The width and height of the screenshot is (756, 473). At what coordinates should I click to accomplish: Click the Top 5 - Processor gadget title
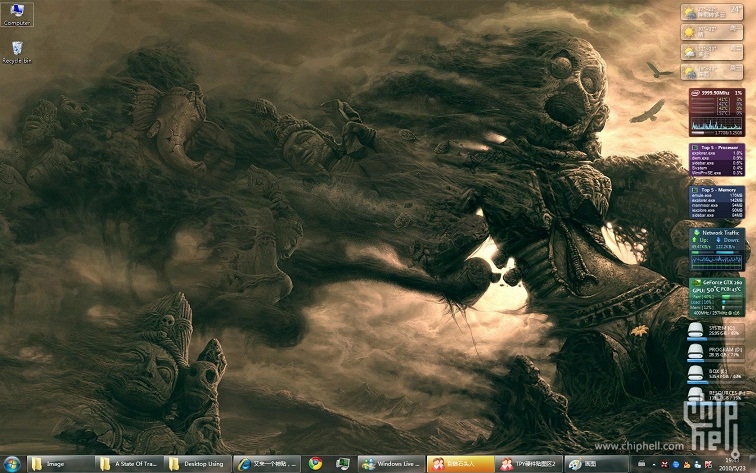[x=719, y=148]
